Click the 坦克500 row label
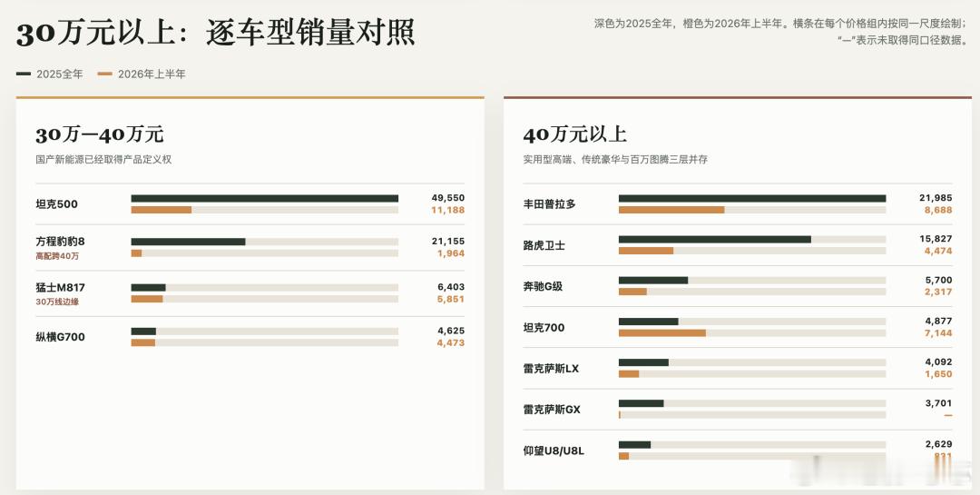980x495 pixels. coord(57,204)
